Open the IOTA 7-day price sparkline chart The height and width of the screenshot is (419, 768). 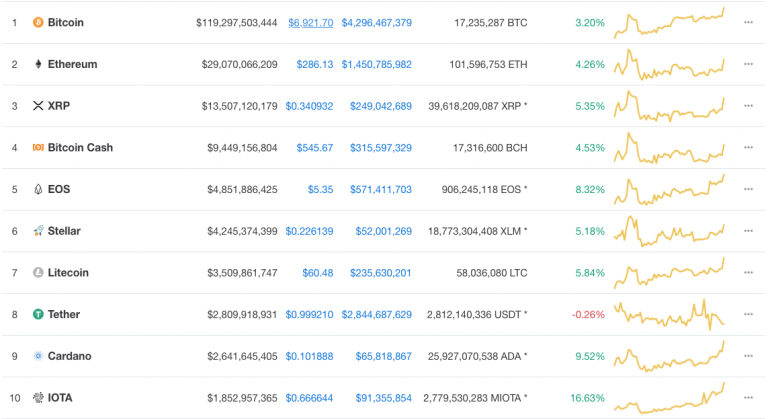point(669,397)
